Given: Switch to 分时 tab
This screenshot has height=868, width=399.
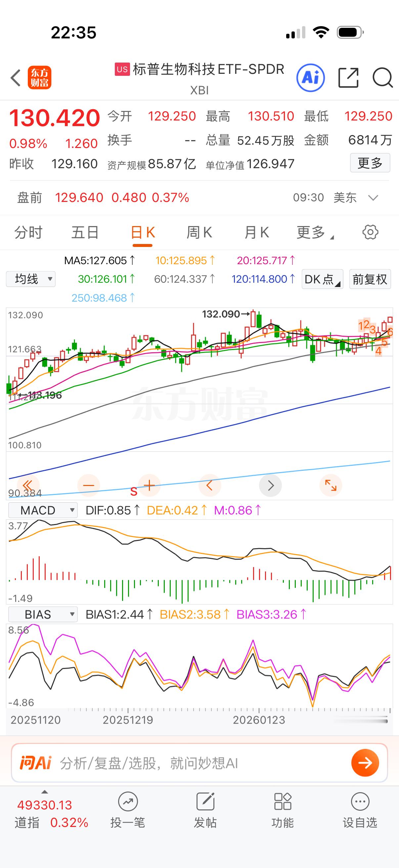Looking at the screenshot, I should click(28, 232).
